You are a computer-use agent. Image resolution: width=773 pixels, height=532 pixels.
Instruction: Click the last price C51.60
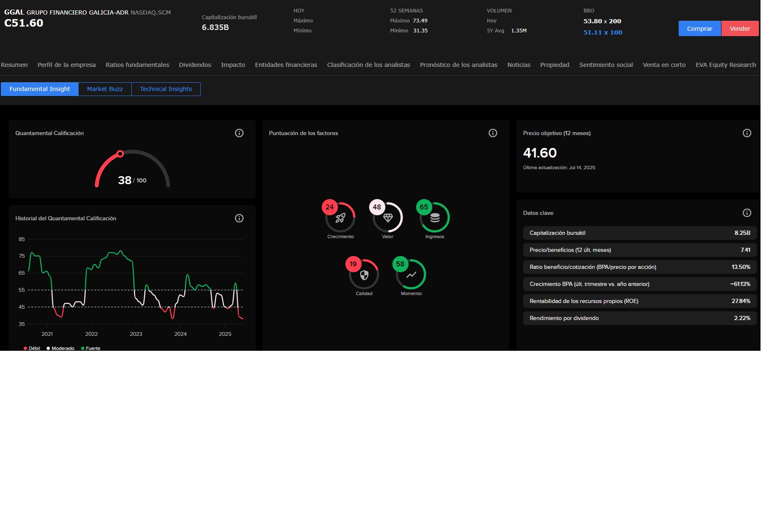click(24, 23)
